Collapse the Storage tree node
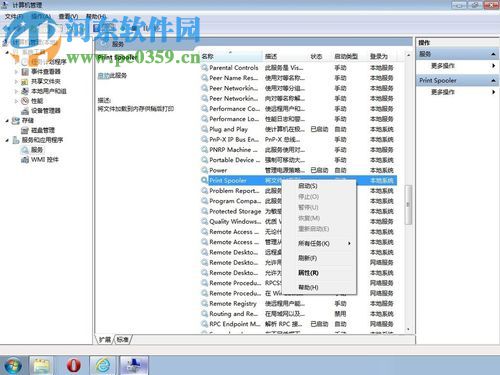This screenshot has height=375, width=500. pyautogui.click(x=7, y=120)
